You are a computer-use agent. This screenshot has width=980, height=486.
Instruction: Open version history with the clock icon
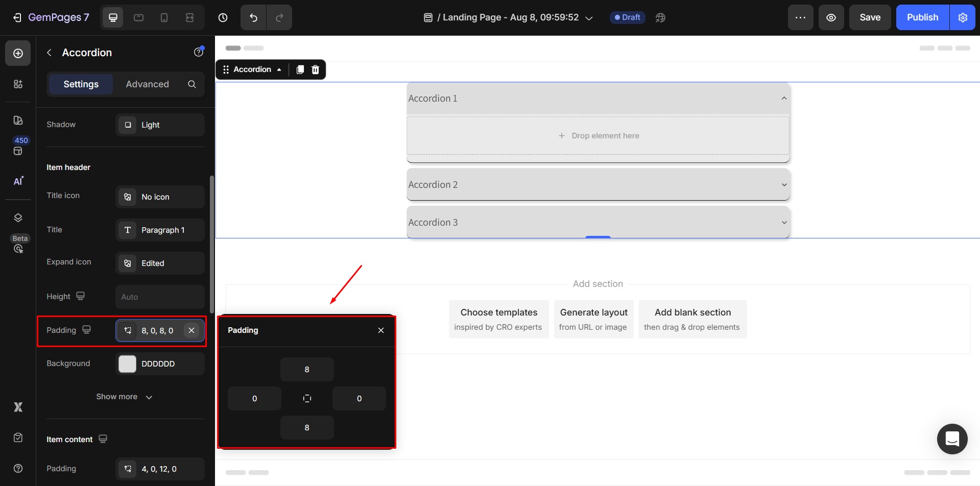click(222, 17)
